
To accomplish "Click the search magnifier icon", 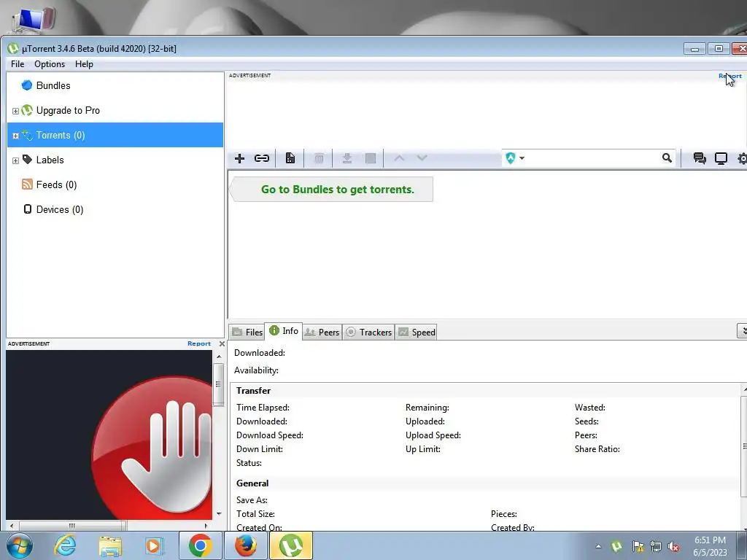I will click(x=667, y=158).
